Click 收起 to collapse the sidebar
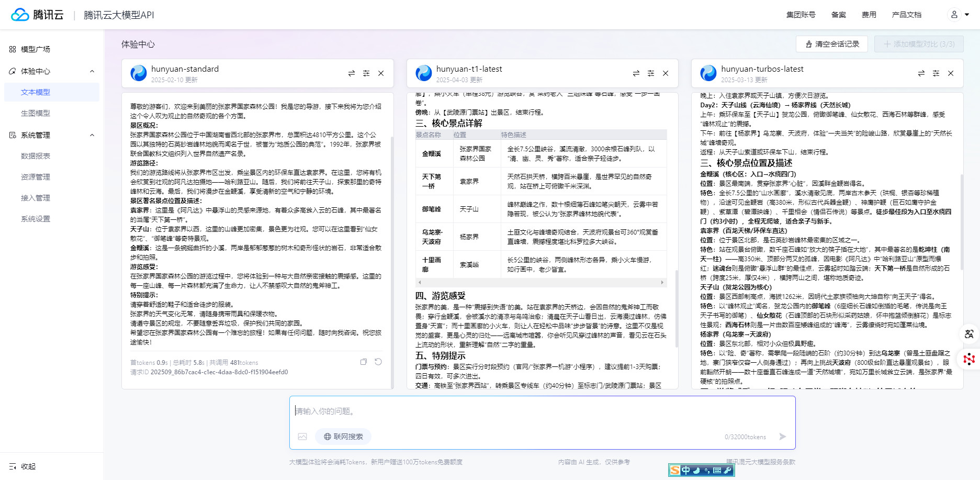This screenshot has width=980, height=480. click(x=22, y=466)
